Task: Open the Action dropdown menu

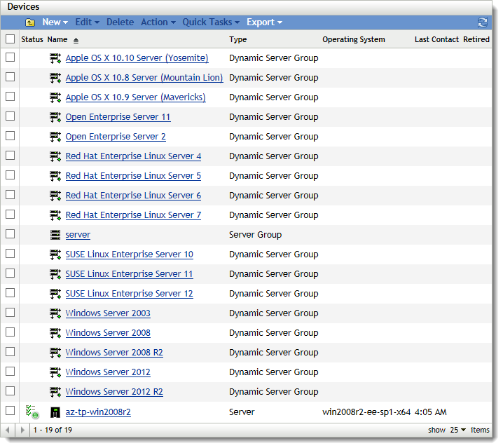Action: click(x=158, y=22)
